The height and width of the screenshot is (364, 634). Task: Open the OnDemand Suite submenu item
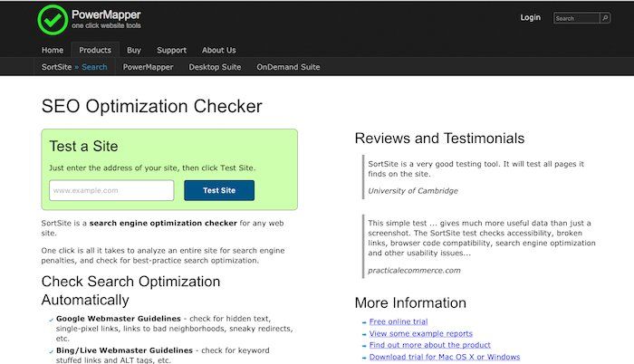coord(288,67)
